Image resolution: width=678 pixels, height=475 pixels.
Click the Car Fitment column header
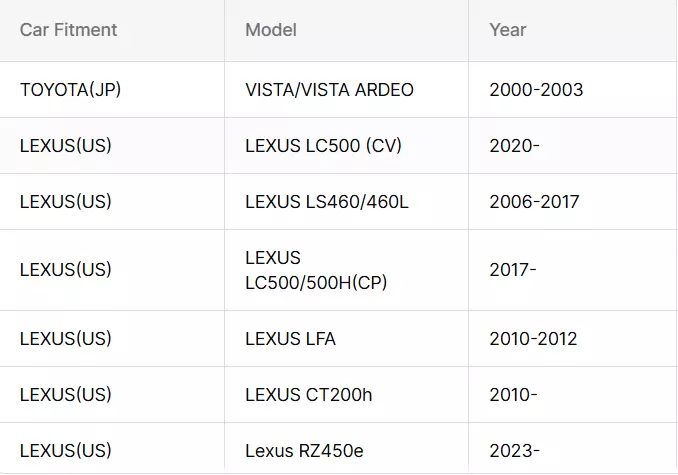(69, 30)
